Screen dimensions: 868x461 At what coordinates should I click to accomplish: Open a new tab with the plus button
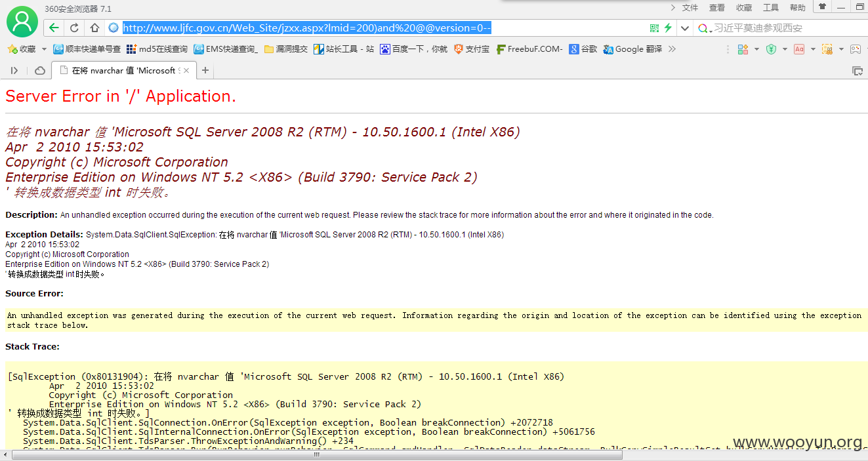click(205, 70)
